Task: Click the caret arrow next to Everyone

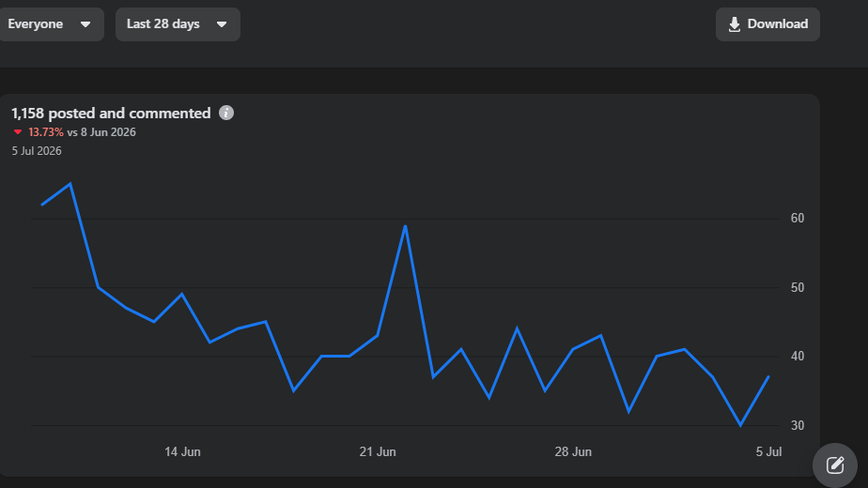Action: pos(85,24)
